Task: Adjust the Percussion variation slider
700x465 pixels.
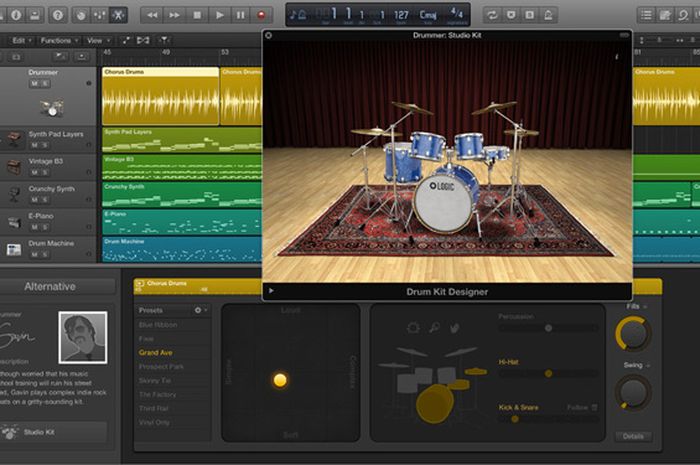Action: pos(548,328)
